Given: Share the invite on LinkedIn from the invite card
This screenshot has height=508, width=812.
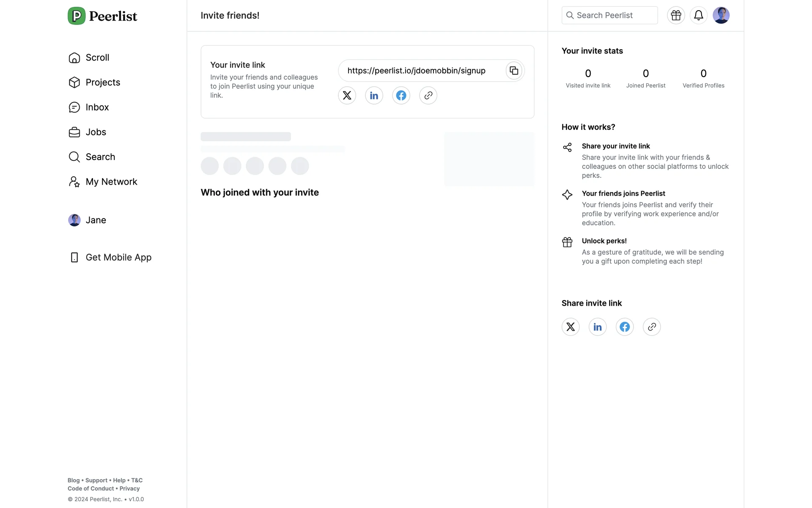Looking at the screenshot, I should 374,95.
